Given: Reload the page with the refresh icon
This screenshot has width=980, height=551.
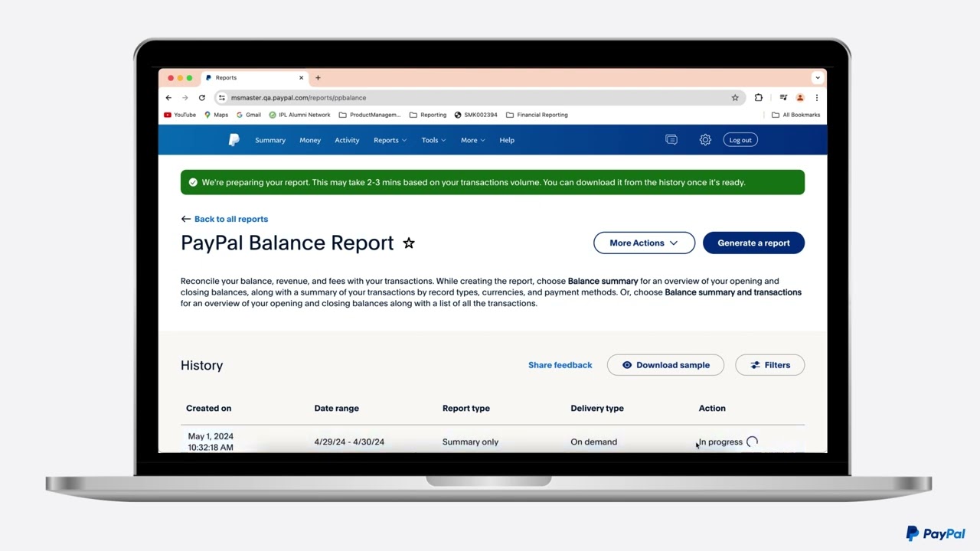Looking at the screenshot, I should (x=202, y=98).
